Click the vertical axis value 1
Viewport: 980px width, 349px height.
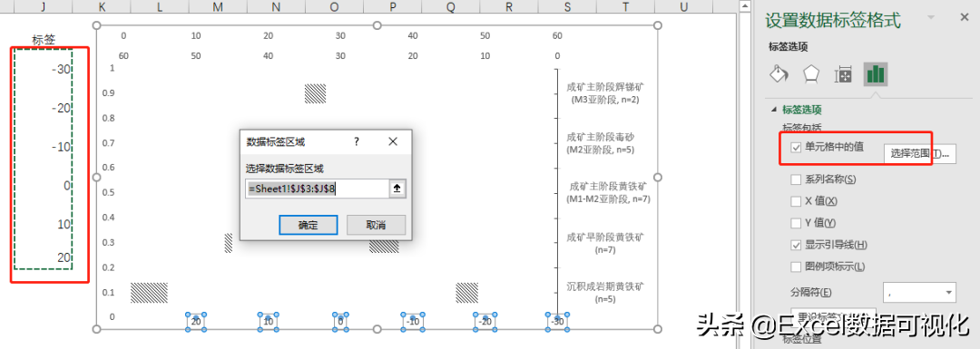112,67
